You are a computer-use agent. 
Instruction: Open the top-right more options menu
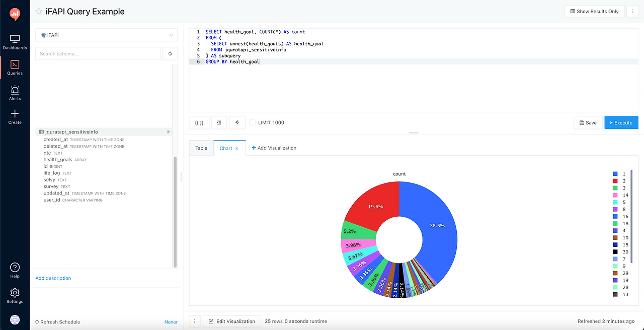[x=632, y=11]
